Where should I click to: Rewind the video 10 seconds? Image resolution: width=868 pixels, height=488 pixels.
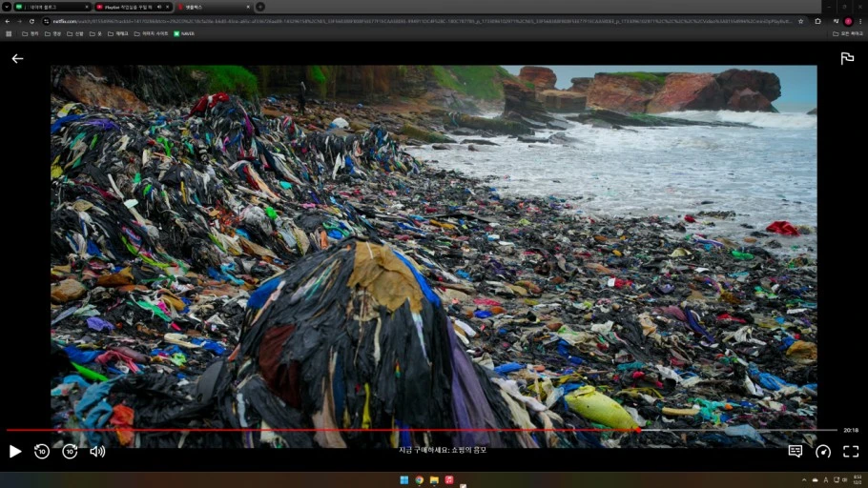[42, 452]
